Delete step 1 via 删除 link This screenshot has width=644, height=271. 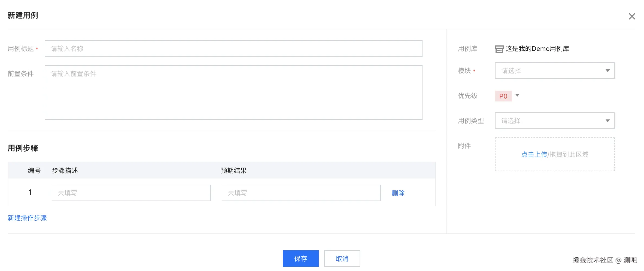pos(398,193)
